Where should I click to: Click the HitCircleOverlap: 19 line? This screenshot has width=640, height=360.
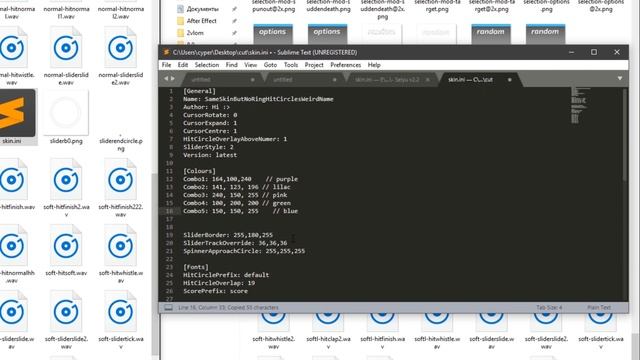(x=219, y=283)
